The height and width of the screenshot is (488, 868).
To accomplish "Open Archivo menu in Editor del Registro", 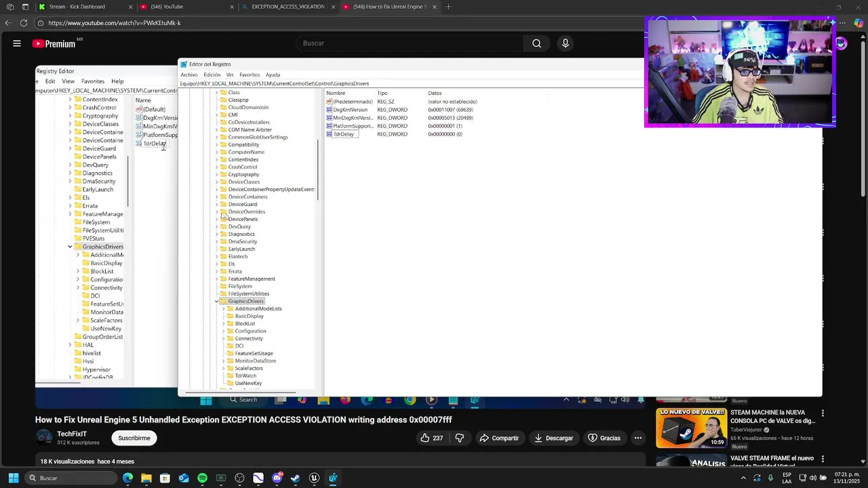I will click(x=189, y=75).
